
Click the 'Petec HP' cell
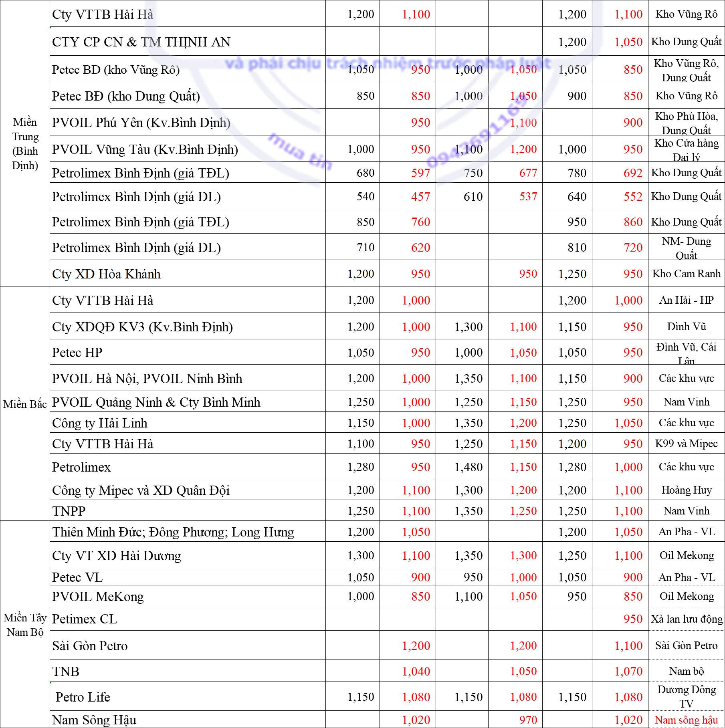click(x=188, y=352)
